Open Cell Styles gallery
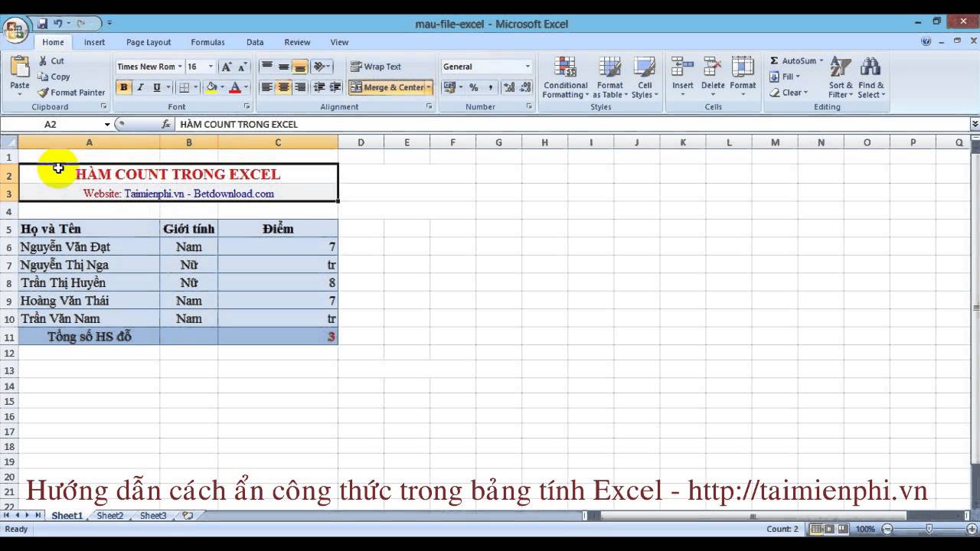This screenshot has height=551, width=980. pos(645,77)
